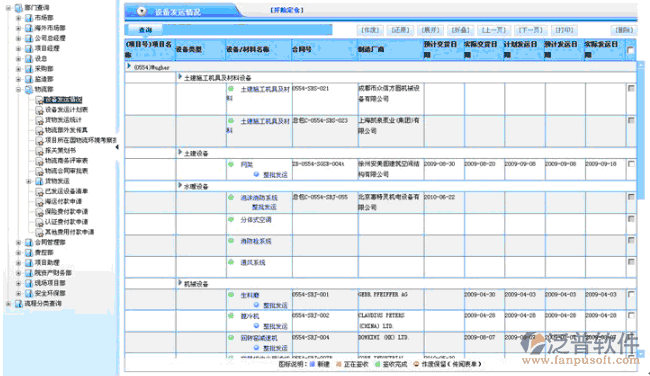Collapse the 物流部 tree node
Screen dimensions: 650x376
[18, 89]
